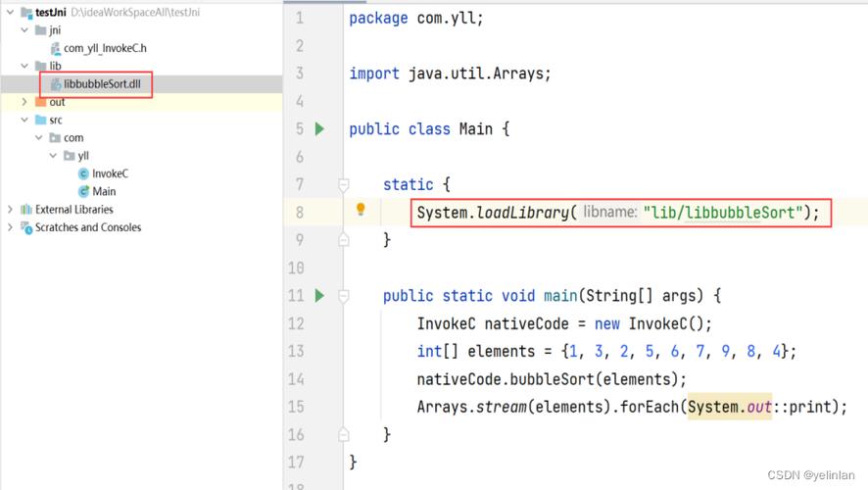Select the InvokeC class icon in tree
The image size is (868, 490).
(83, 173)
